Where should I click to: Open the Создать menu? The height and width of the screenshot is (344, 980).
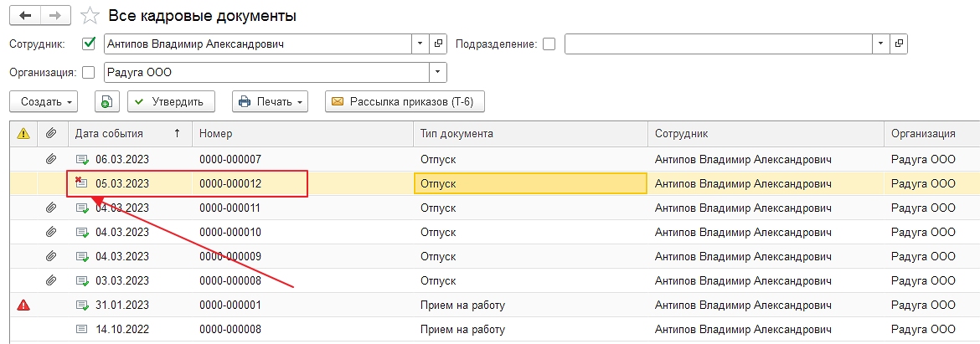[x=44, y=102]
